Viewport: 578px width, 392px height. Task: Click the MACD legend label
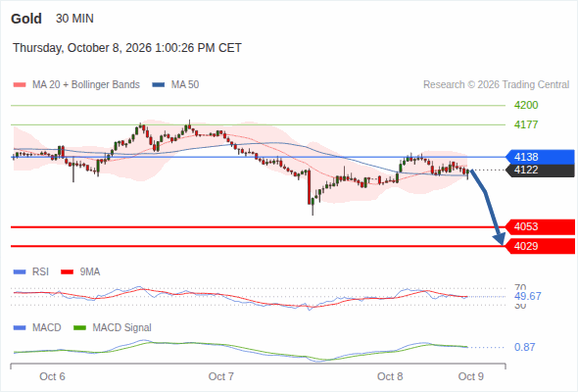pyautogui.click(x=47, y=328)
